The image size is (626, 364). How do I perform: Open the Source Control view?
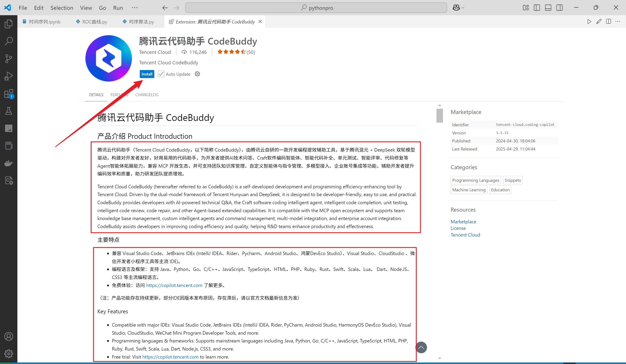8,59
